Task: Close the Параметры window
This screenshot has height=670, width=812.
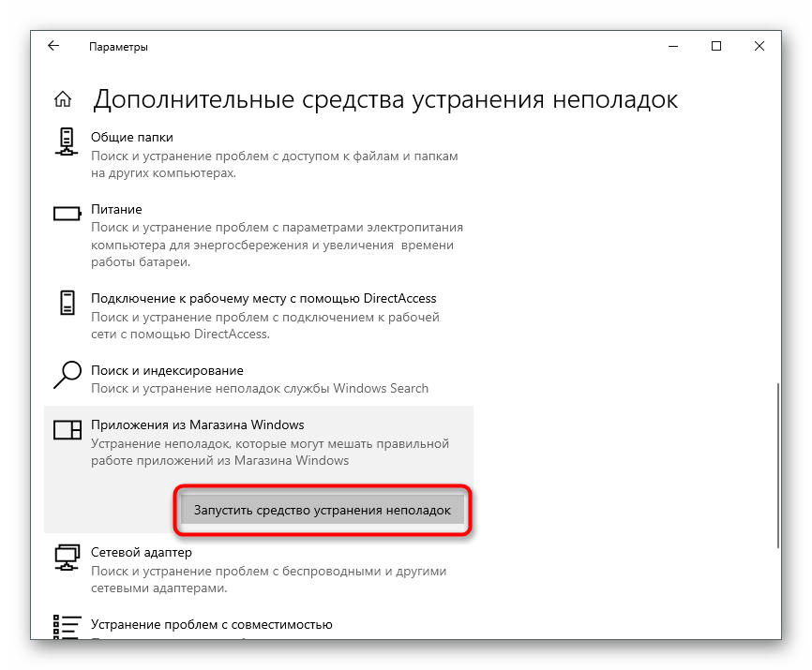Action: coord(759,46)
